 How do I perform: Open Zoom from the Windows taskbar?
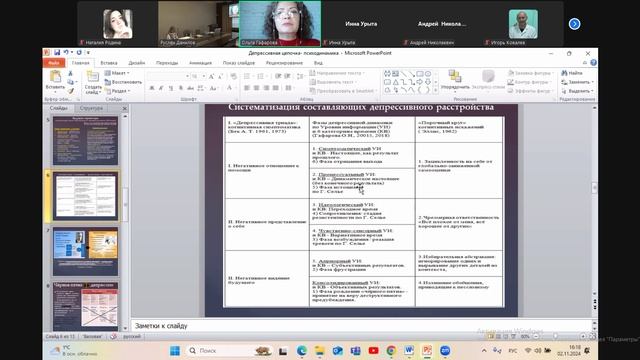tap(445, 351)
